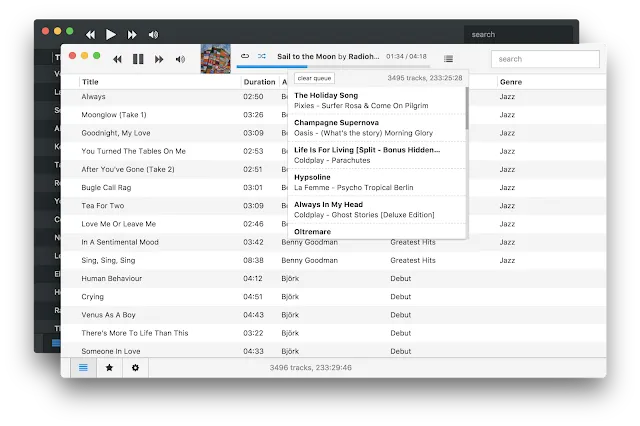Toggle shuffle mode icon

coord(262,56)
